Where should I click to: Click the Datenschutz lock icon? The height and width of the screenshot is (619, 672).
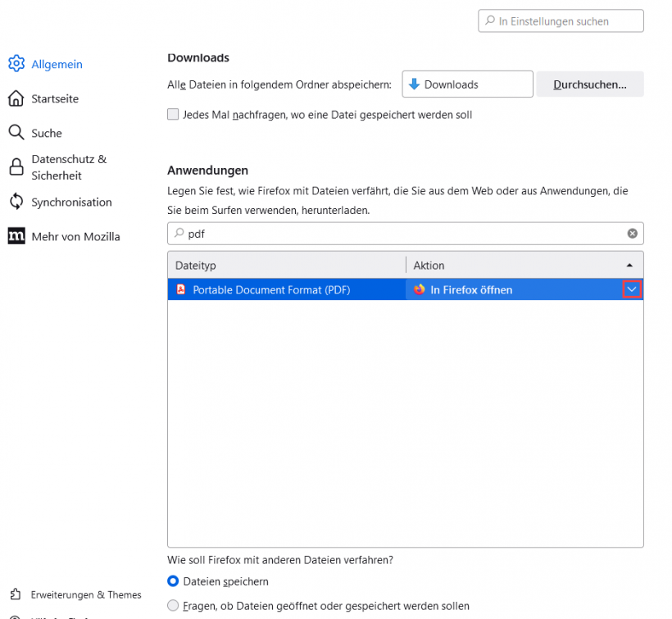click(x=16, y=167)
